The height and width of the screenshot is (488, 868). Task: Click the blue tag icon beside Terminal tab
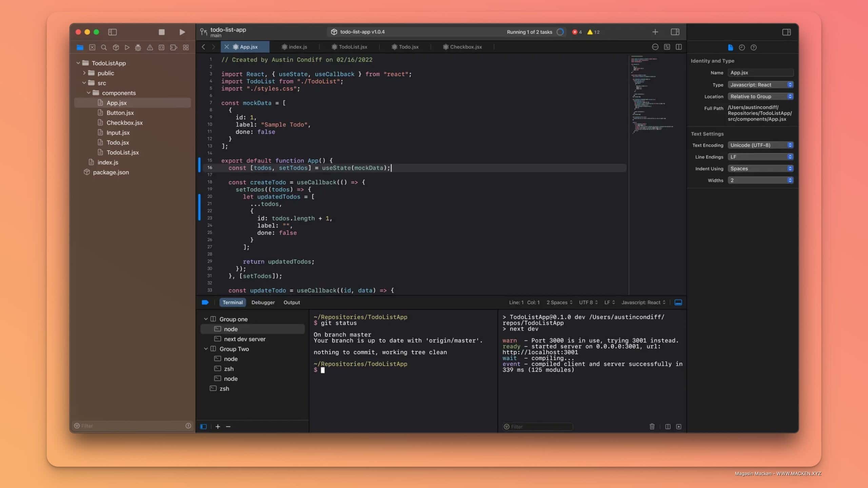205,302
